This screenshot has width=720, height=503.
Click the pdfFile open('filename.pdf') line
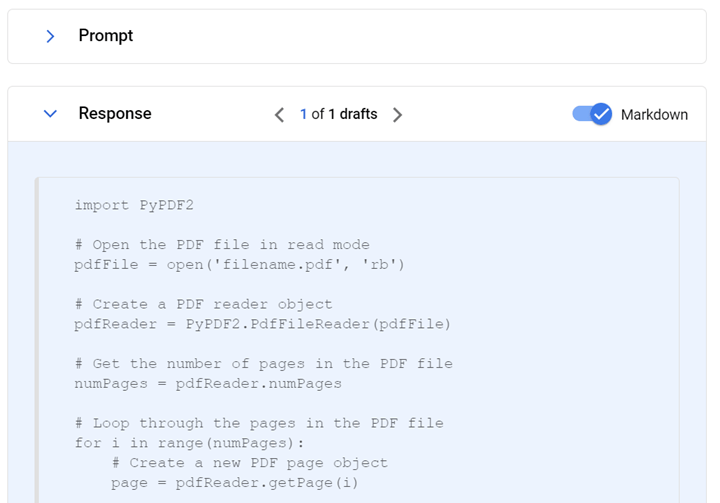(239, 265)
